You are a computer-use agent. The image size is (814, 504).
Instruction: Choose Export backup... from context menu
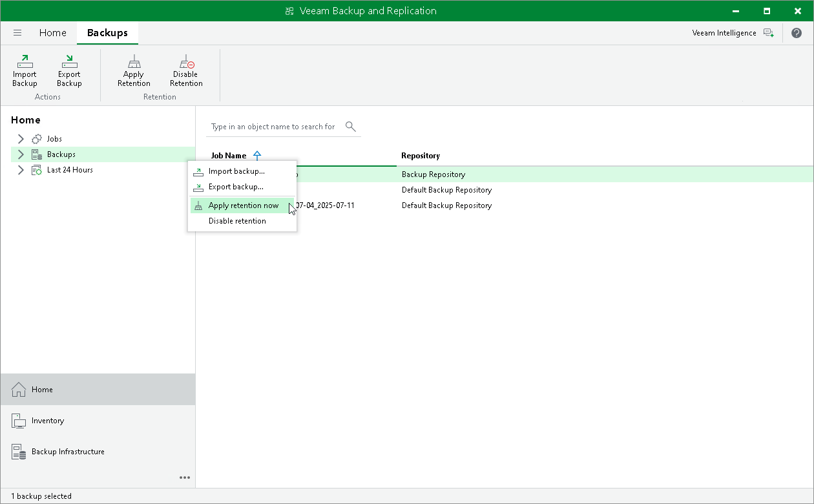(242, 187)
